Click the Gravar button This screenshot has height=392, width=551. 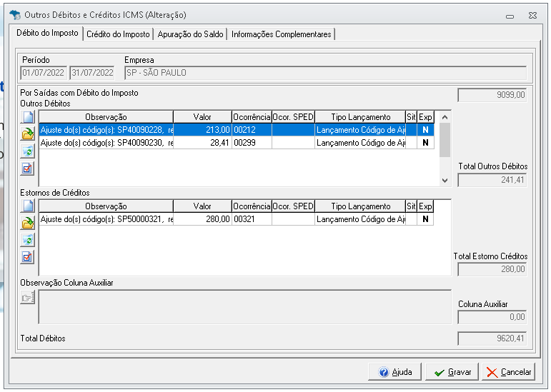click(452, 372)
